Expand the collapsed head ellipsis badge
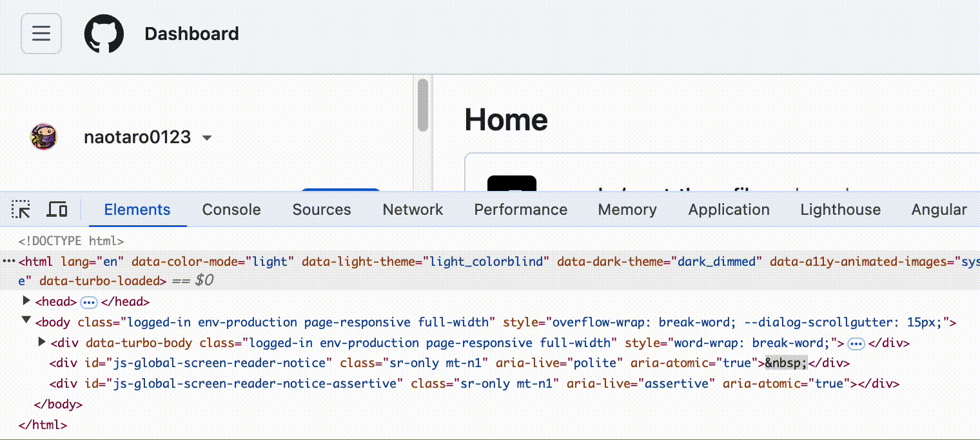Screen dimensions: 980x440 (x=89, y=302)
